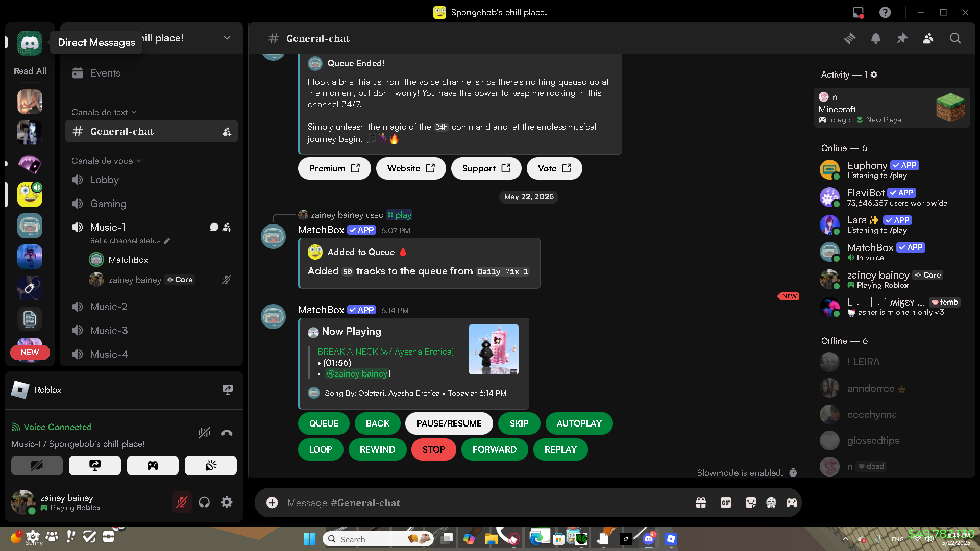
Task: Click the Read All button in server sidebar
Action: click(30, 71)
